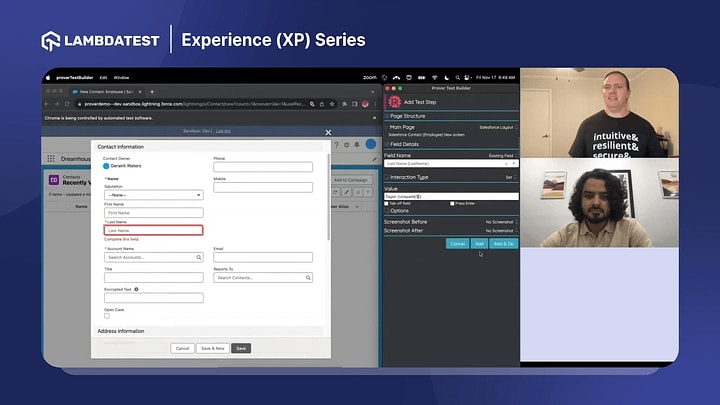Collapse the Page Structure section
The height and width of the screenshot is (405, 720).
(x=387, y=116)
